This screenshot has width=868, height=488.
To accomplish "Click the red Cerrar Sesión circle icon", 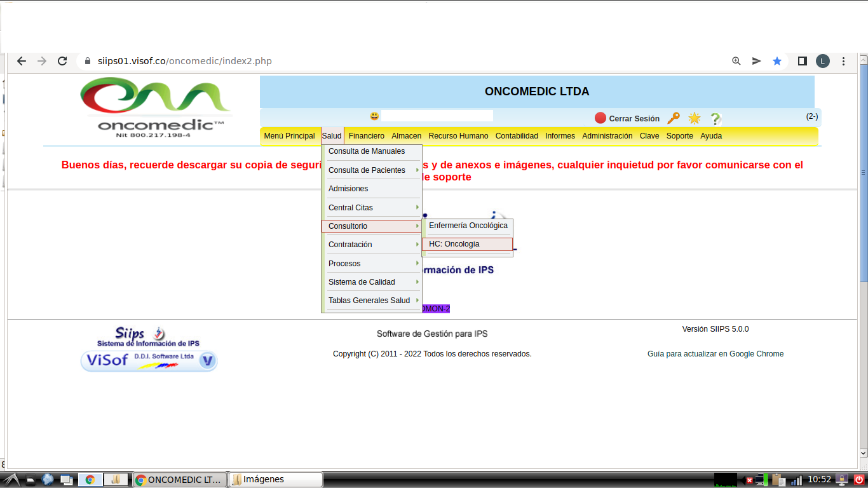I will coord(600,118).
